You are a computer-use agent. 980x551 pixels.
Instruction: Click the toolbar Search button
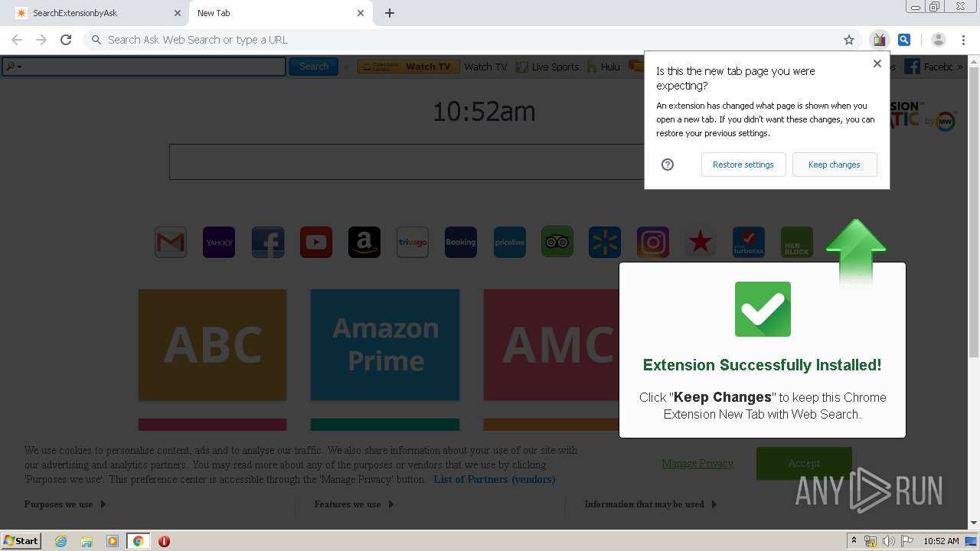pyautogui.click(x=314, y=67)
